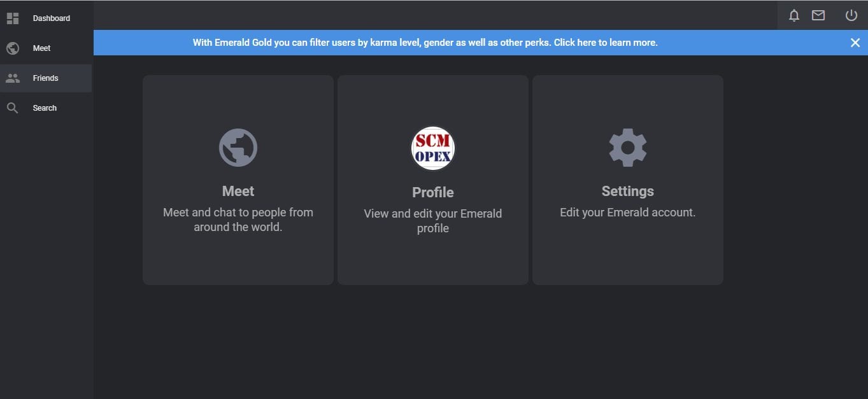Click the Profile card heading
The width and height of the screenshot is (868, 399).
tap(433, 192)
